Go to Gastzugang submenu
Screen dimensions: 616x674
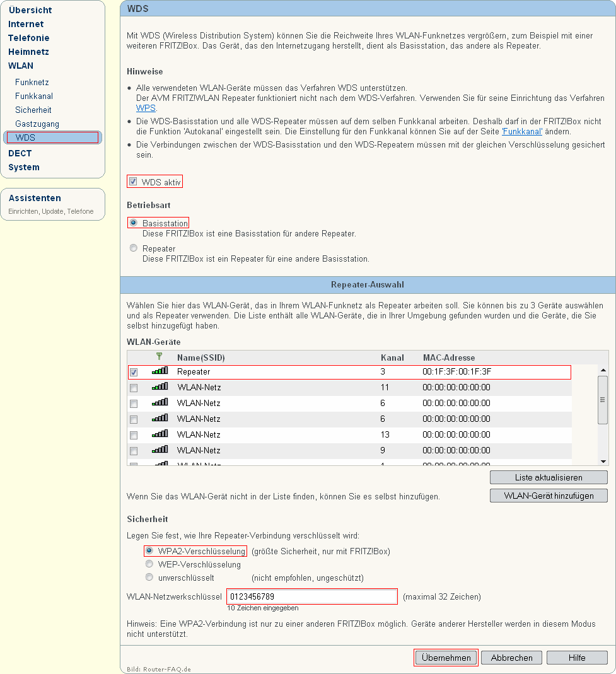click(37, 124)
